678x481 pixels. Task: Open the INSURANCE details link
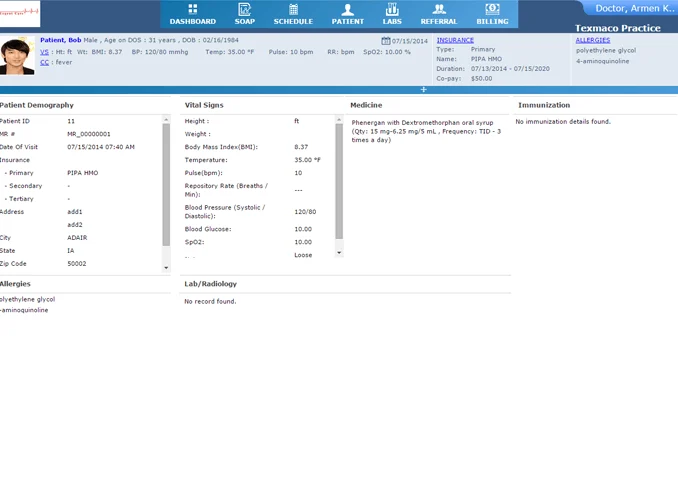point(455,40)
